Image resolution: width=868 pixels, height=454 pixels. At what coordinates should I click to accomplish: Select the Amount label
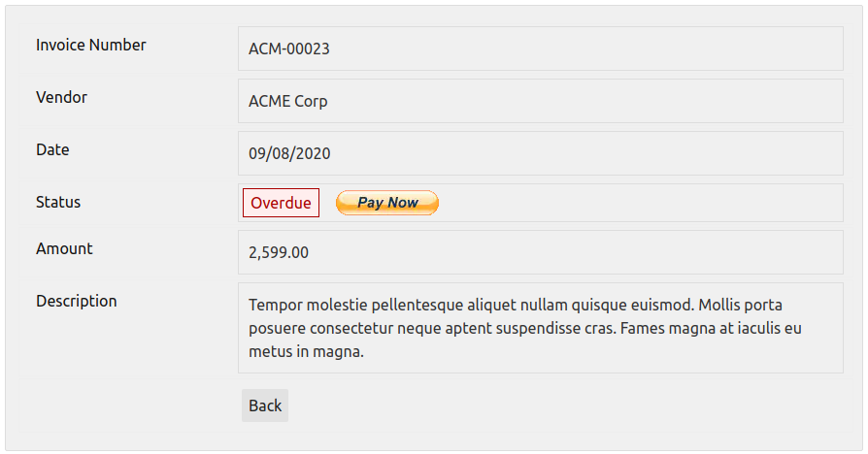pyautogui.click(x=64, y=249)
